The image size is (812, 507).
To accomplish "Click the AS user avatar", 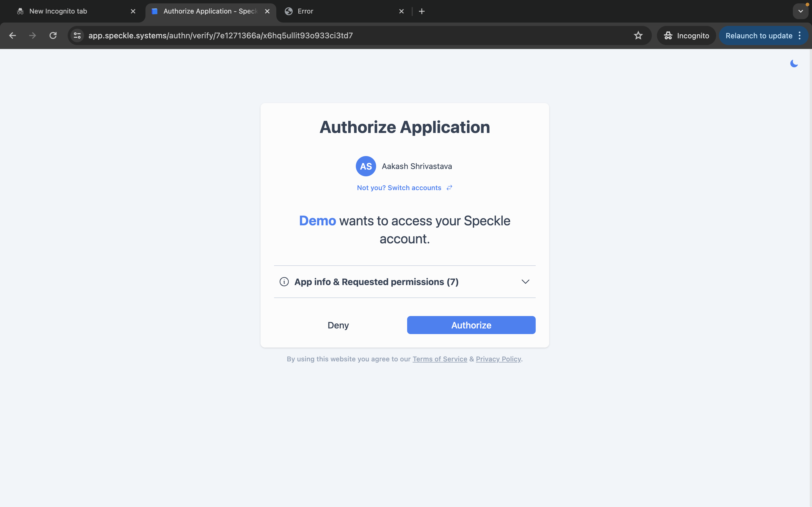I will pos(365,166).
